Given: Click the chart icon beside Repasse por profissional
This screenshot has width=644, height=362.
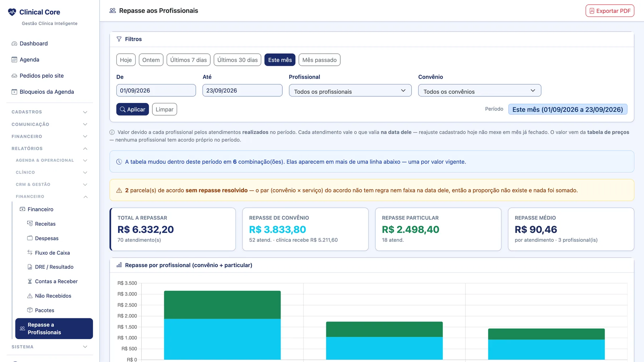Looking at the screenshot, I should (119, 265).
